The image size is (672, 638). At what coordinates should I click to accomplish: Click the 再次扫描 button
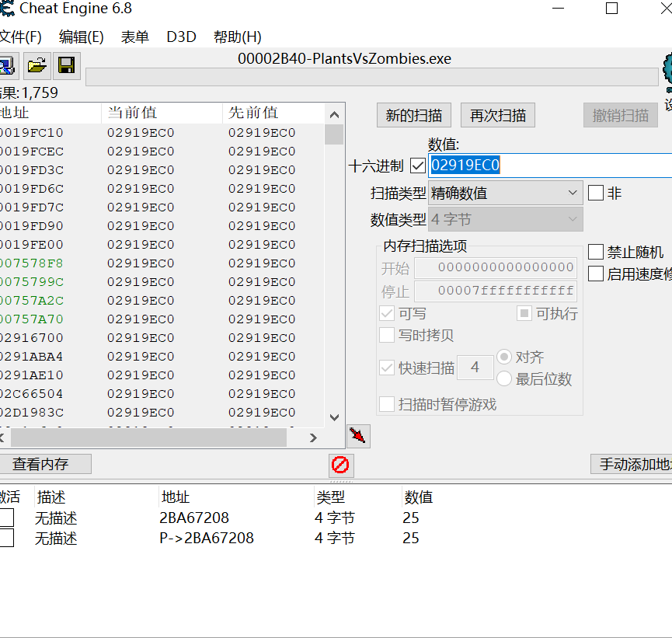[x=498, y=115]
